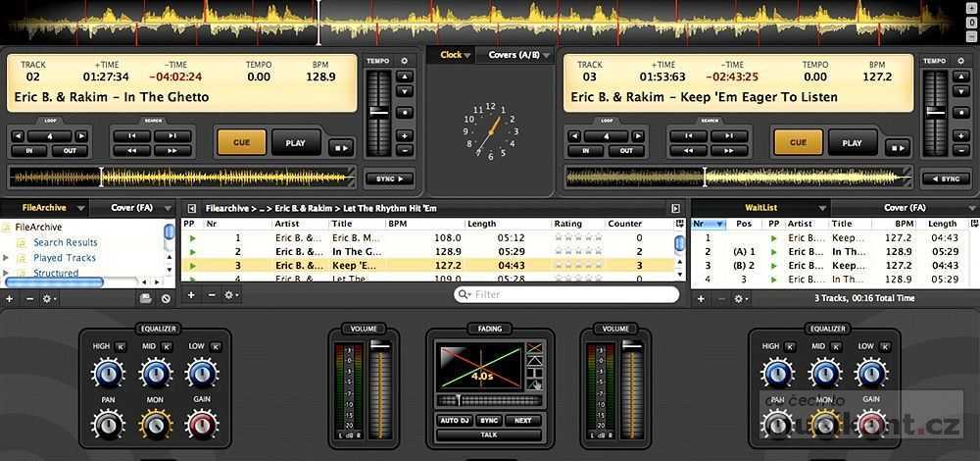
Task: Expand the Structured tree node
Action: (x=6, y=273)
